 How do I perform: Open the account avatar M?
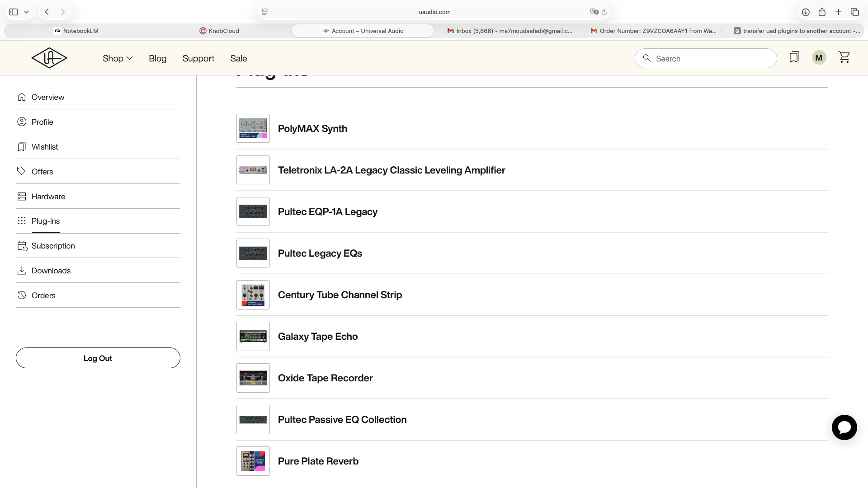coord(819,58)
